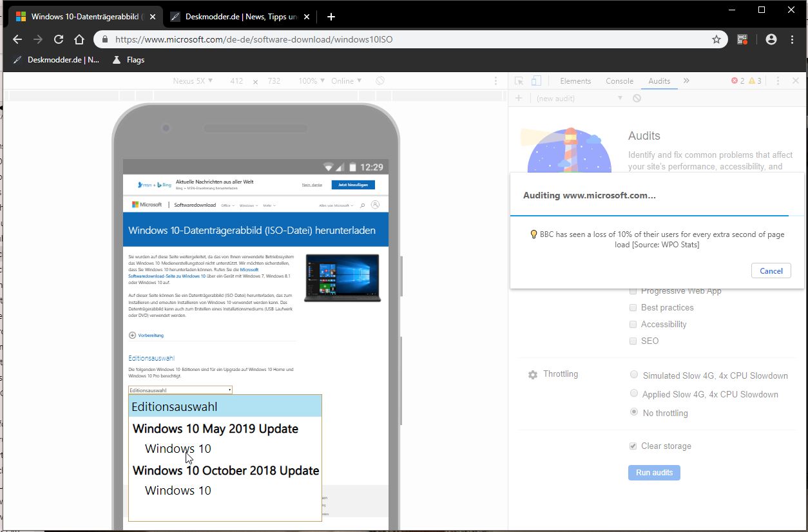
Task: Cancel the running audit
Action: click(x=771, y=271)
